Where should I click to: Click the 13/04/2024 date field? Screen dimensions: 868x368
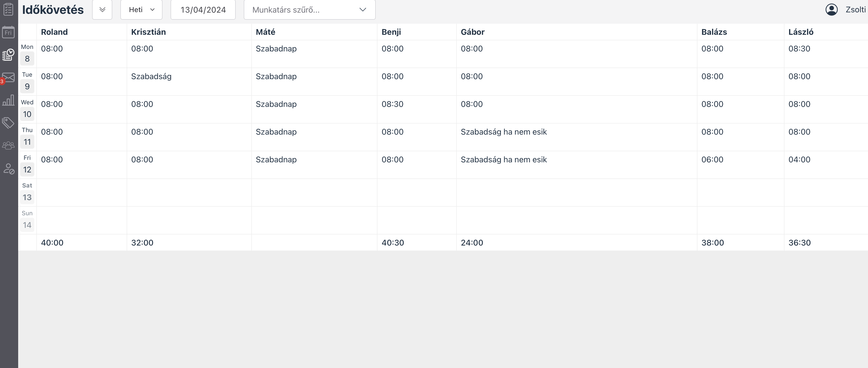[x=203, y=10]
